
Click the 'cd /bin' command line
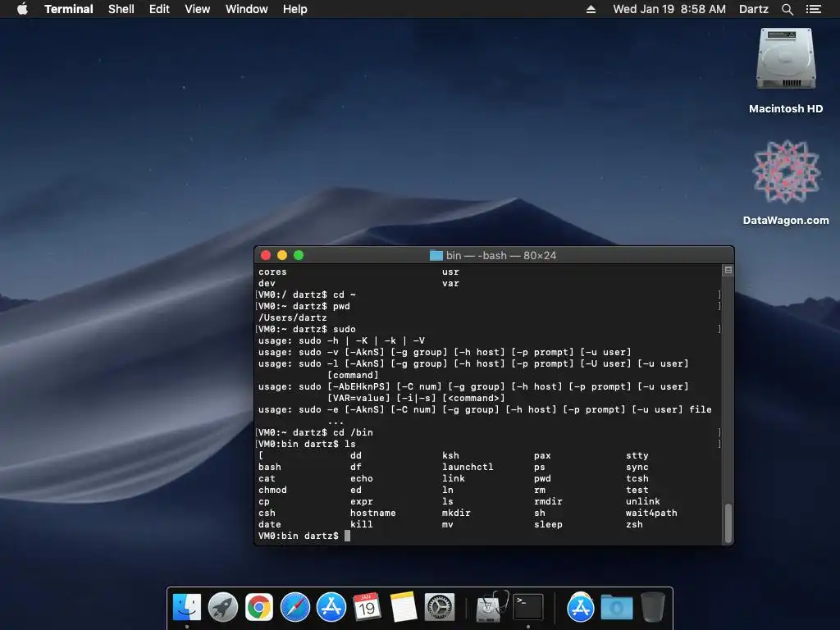(316, 433)
